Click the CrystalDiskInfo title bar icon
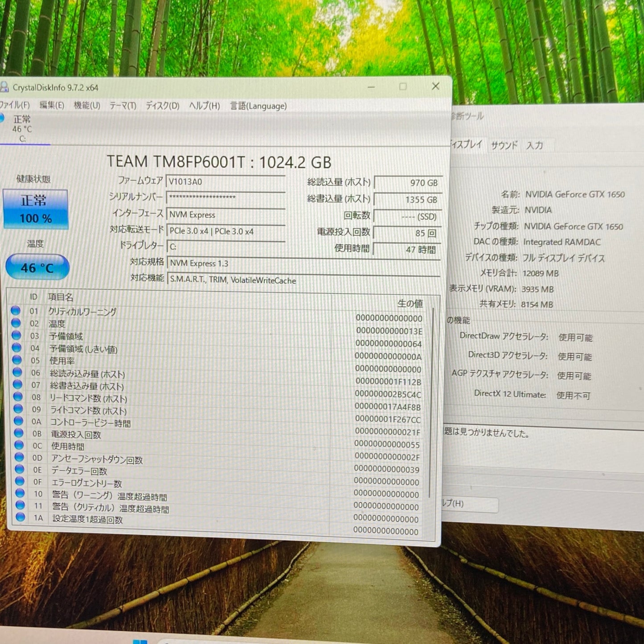 click(x=4, y=87)
